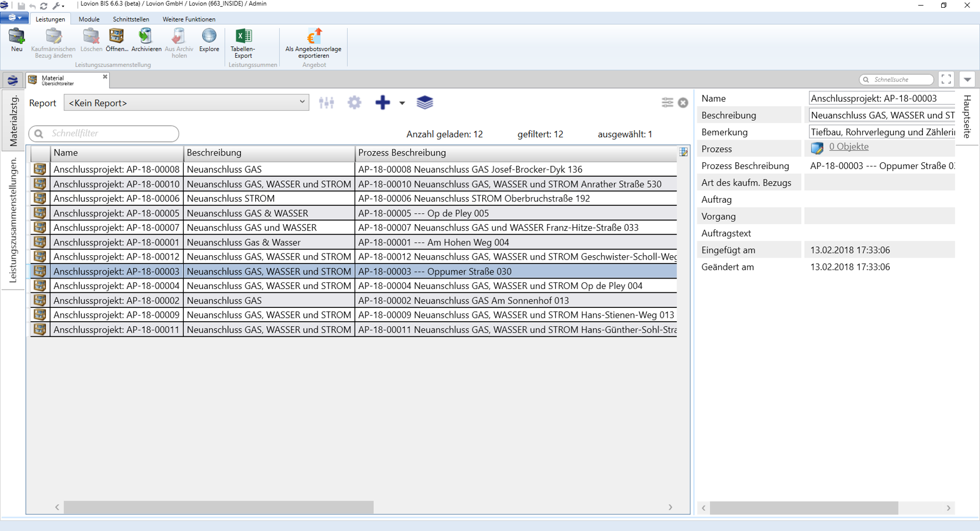
Task: Click cell AP-18-00002 Neuanschluss GAS Am Sonnenhof 013
Action: point(516,300)
